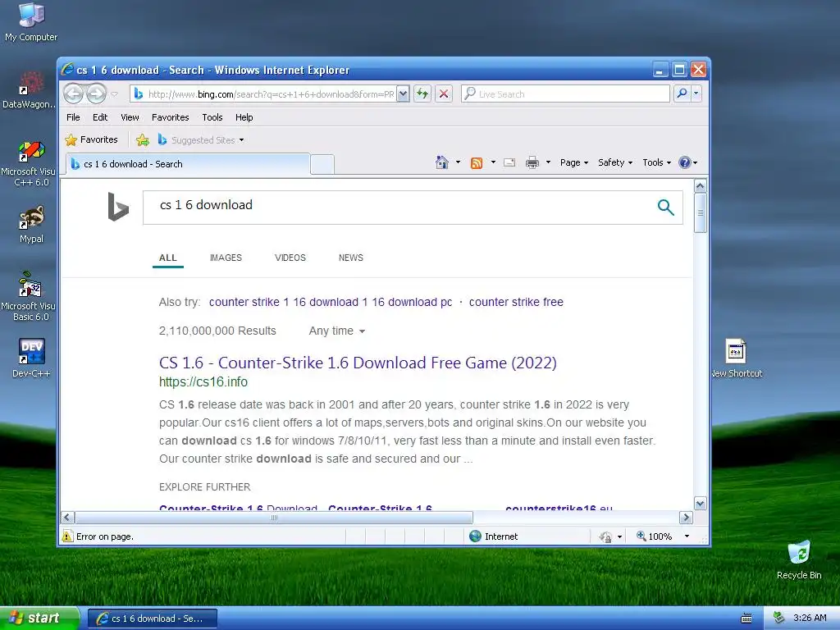Open the address bar URL dropdown
840x630 pixels.
click(x=404, y=94)
